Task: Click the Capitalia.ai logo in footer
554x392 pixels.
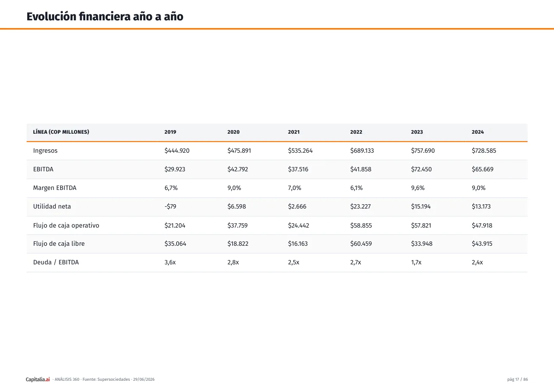Action: tap(38, 379)
